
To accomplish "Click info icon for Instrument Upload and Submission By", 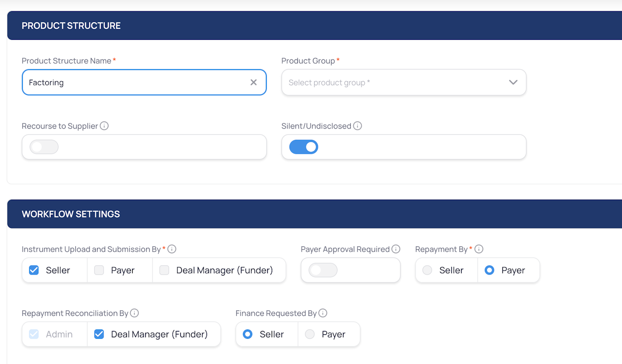I will pyautogui.click(x=172, y=249).
